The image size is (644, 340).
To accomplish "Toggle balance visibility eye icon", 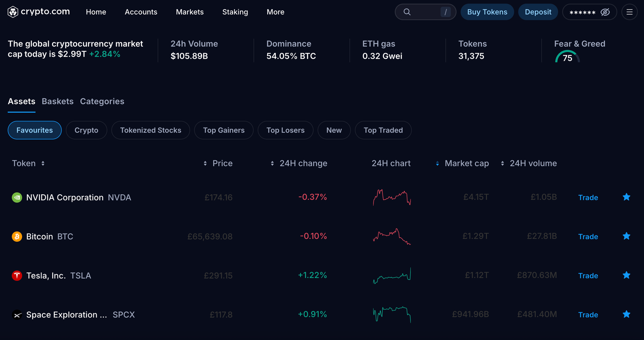I will [x=605, y=12].
